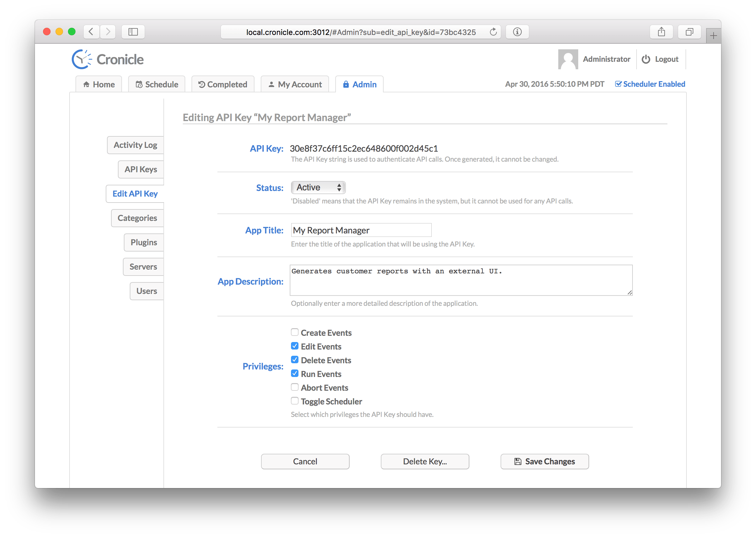The image size is (756, 538).
Task: Click the Completed history icon
Action: pos(201,84)
